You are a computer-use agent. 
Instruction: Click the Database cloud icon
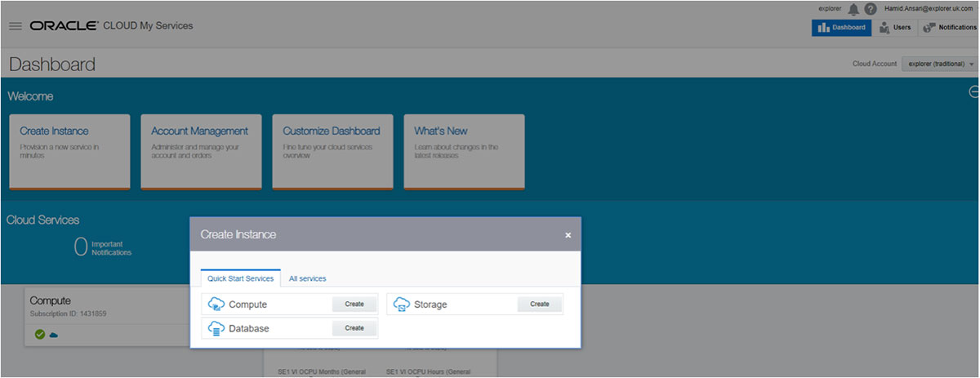coord(216,328)
